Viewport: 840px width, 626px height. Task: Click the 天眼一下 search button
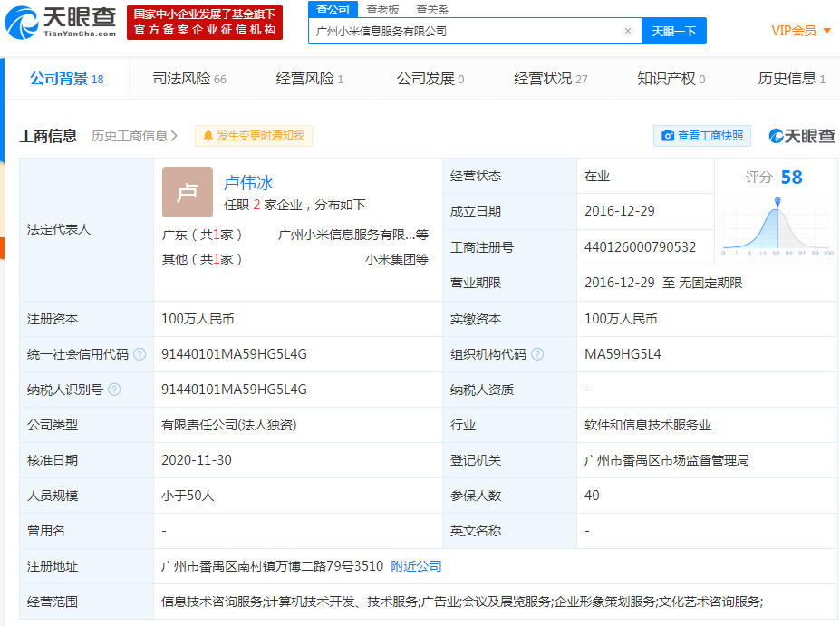point(674,31)
